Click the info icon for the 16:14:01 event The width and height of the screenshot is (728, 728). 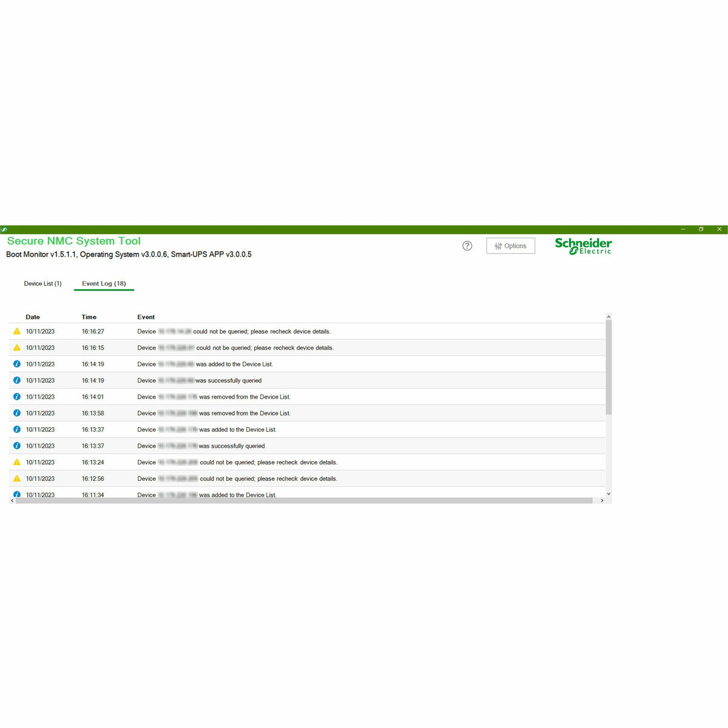point(17,397)
